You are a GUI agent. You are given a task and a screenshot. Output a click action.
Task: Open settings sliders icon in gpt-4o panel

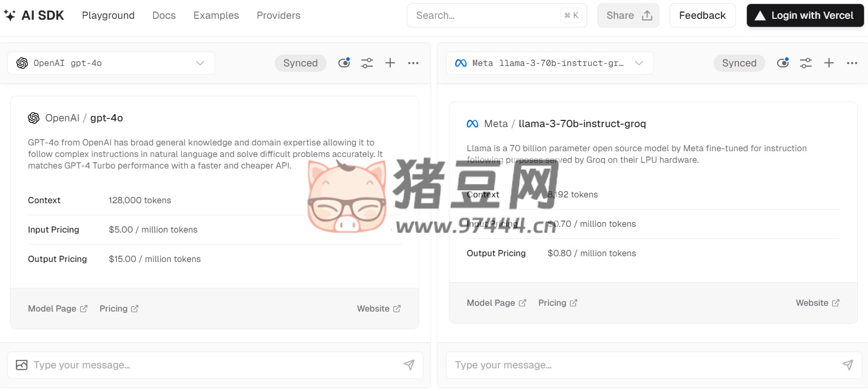coord(367,63)
